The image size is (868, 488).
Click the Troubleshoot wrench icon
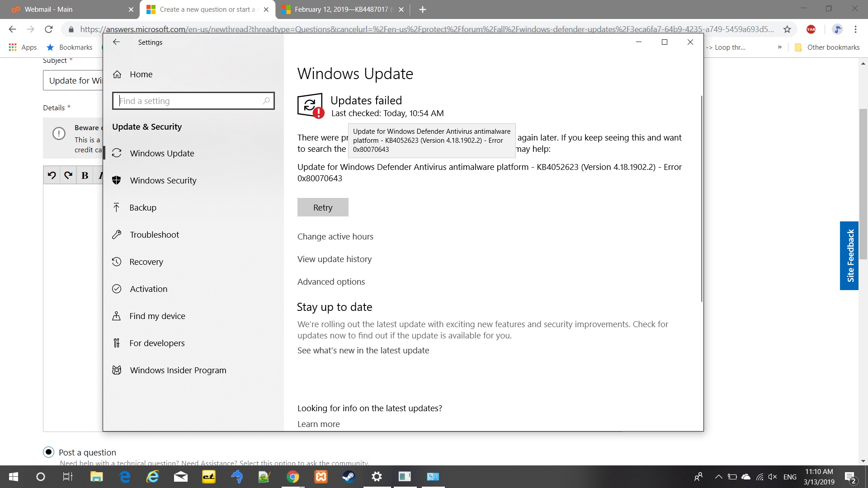click(117, 235)
